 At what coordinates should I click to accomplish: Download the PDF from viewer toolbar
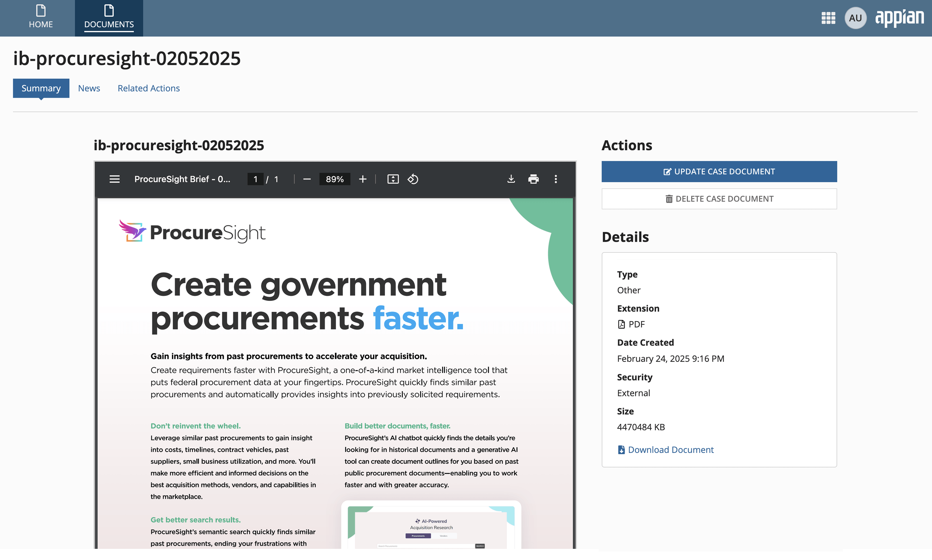click(x=511, y=179)
